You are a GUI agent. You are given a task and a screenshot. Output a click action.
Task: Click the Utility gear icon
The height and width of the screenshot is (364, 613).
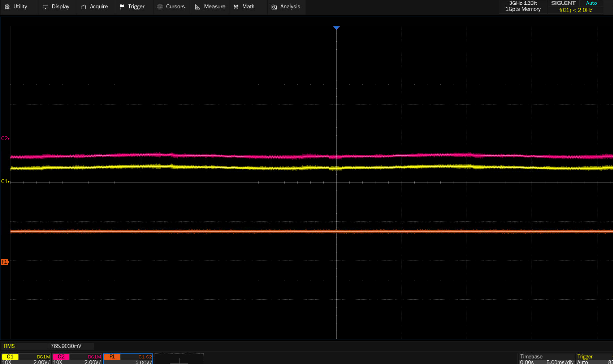tap(7, 7)
